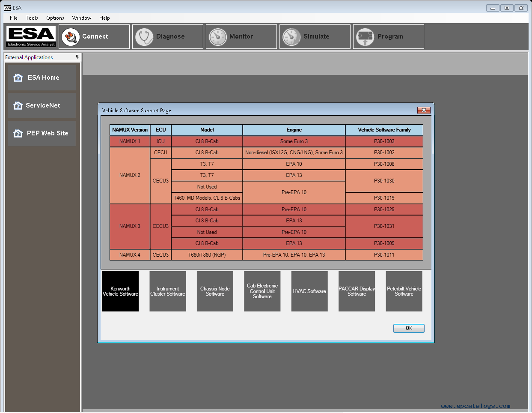532x413 pixels.
Task: Open Instrument Cluster Software
Action: (167, 291)
